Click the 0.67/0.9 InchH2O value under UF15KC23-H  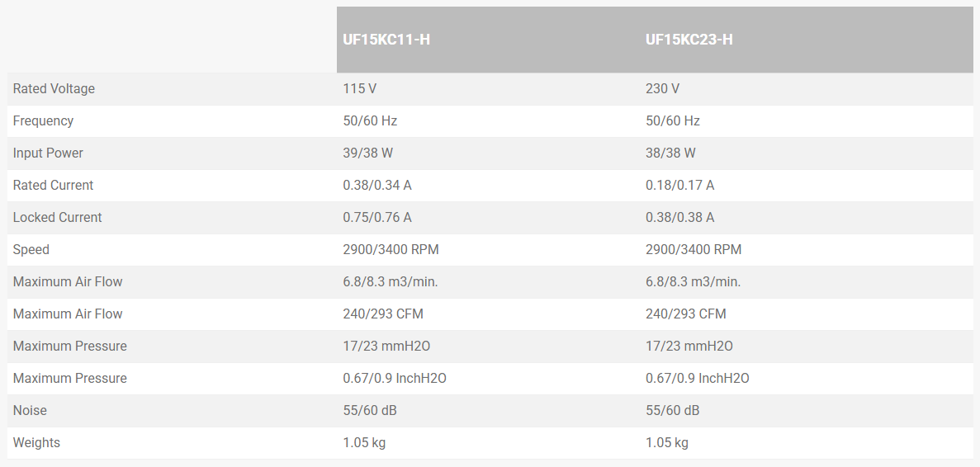click(x=697, y=378)
